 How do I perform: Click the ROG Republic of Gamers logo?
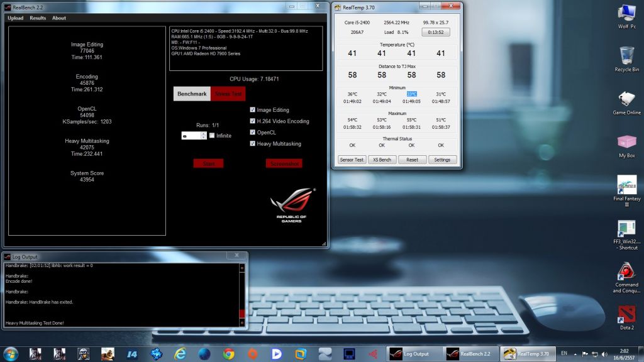click(x=292, y=206)
